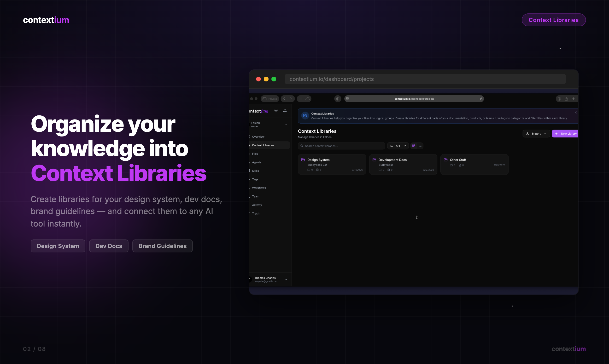Dismiss the Context Libraries info banner
609x364 pixels.
[x=576, y=113]
